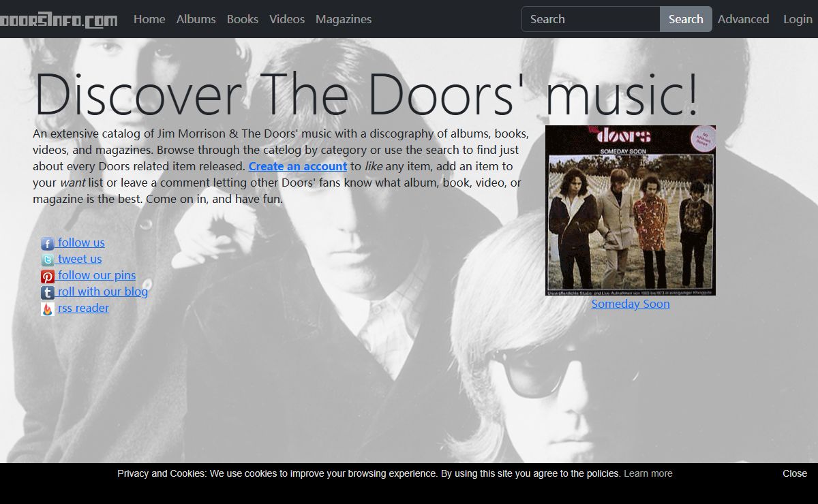The image size is (818, 504).
Task: Open the follow our pins link
Action: point(97,275)
